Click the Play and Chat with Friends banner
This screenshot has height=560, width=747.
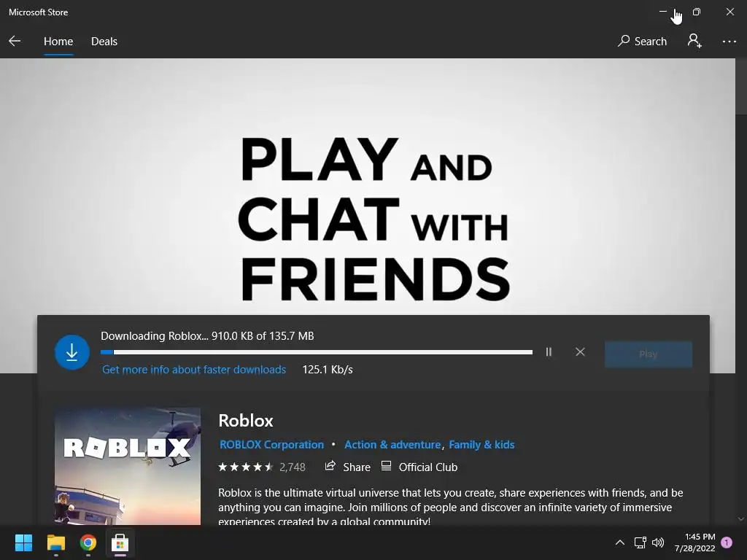[368, 186]
